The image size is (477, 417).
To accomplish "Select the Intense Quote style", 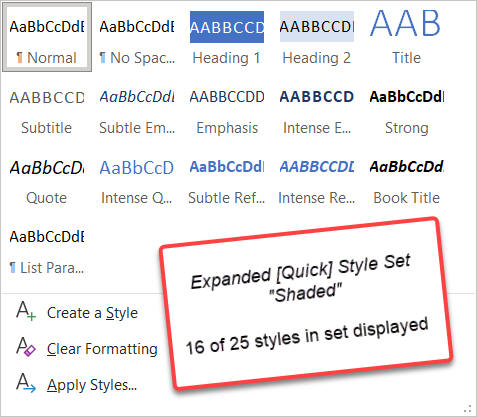I will pos(137,182).
